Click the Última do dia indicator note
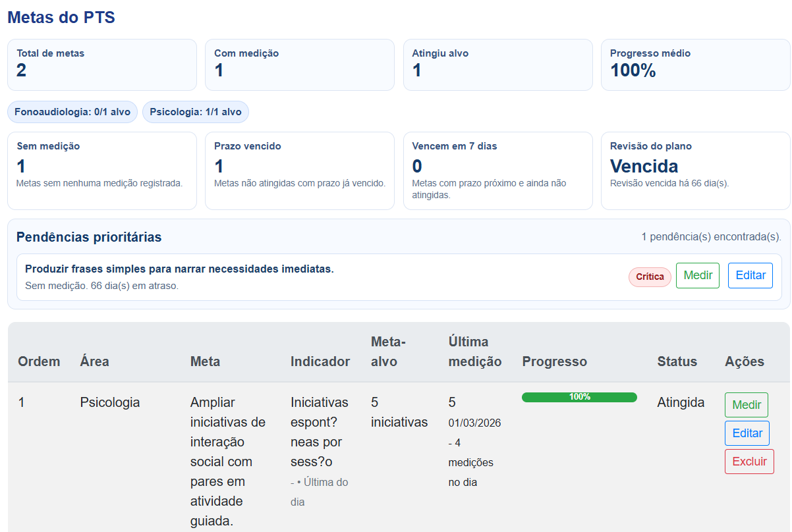Screen dimensions: 792x532 [320, 492]
